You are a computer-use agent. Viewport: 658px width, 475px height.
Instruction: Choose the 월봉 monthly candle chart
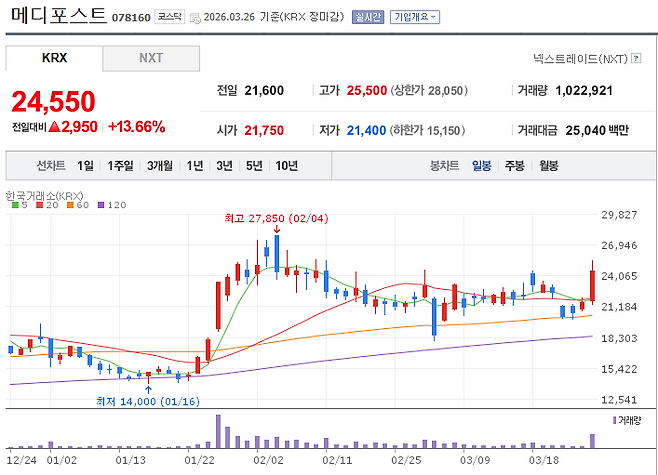click(x=548, y=166)
